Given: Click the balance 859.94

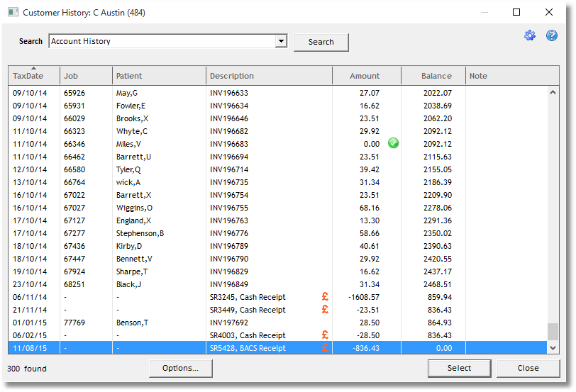Looking at the screenshot, I should (440, 297).
